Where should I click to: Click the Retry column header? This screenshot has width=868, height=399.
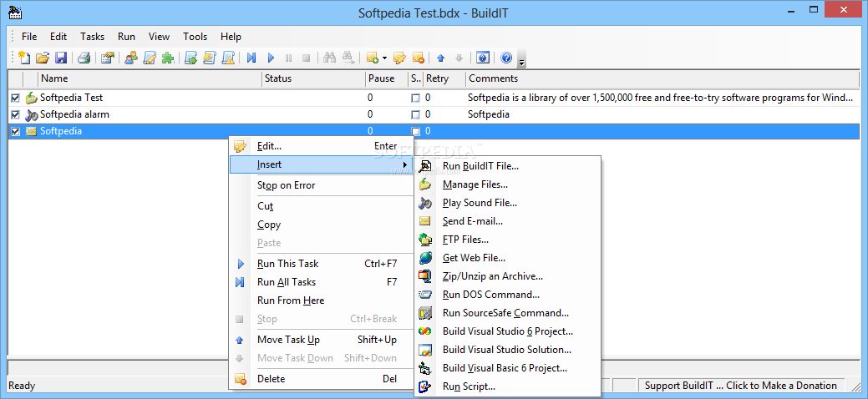[444, 78]
